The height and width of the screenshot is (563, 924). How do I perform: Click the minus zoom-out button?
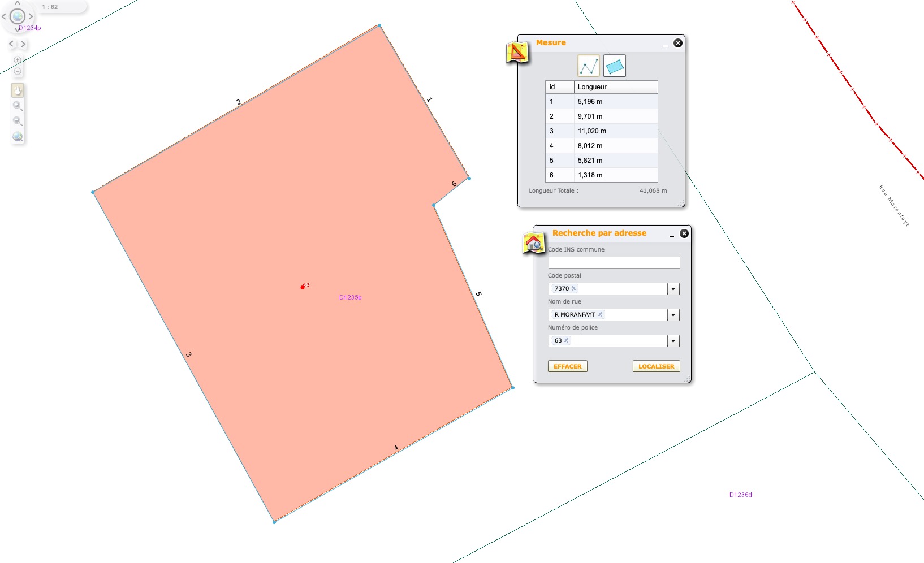[18, 71]
